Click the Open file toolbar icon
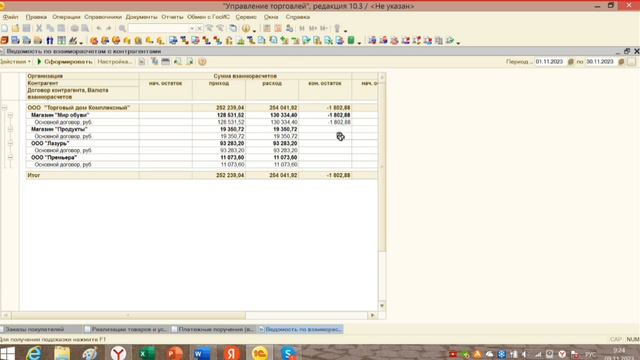 tap(16, 28)
